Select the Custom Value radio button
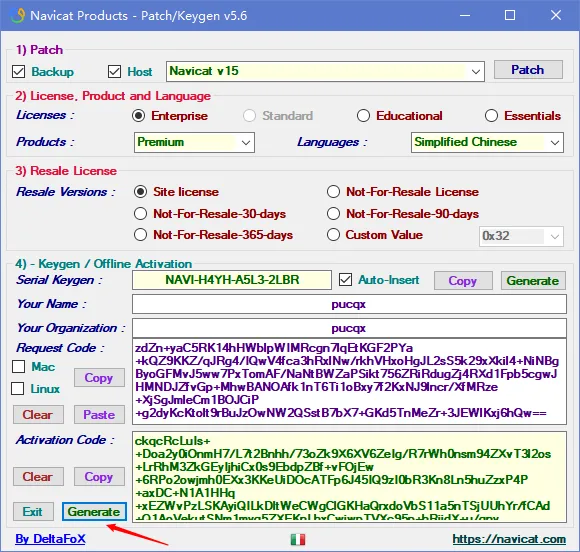This screenshot has height=552, width=580. (333, 235)
